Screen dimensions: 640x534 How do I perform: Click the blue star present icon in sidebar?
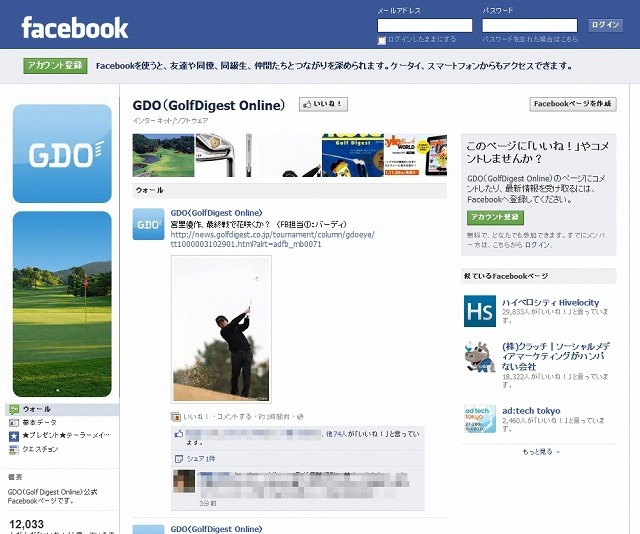coord(14,436)
